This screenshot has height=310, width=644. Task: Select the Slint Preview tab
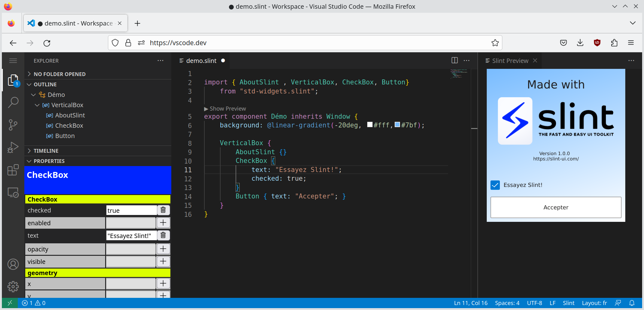pyautogui.click(x=510, y=61)
